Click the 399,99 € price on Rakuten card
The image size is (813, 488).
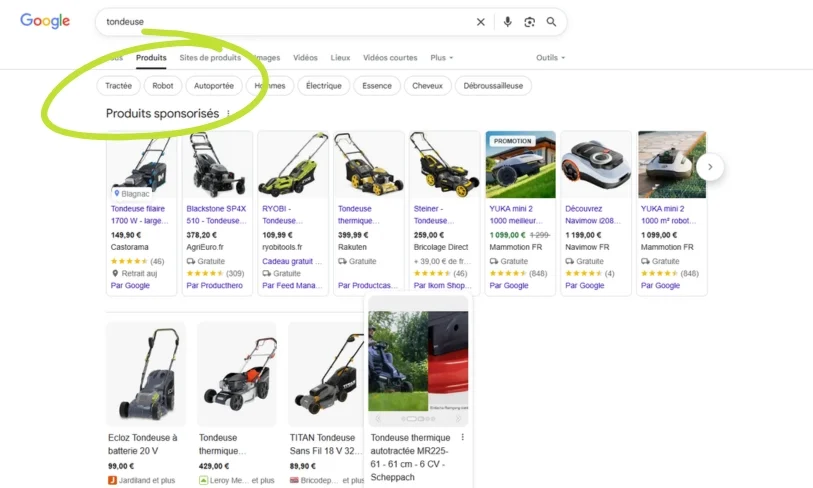click(x=353, y=235)
